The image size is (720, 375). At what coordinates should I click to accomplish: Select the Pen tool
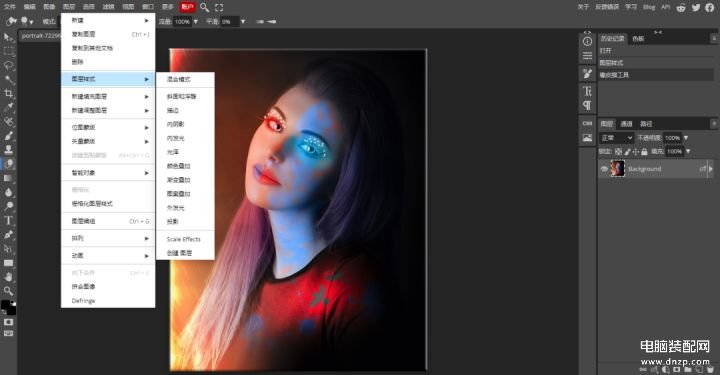(x=8, y=235)
